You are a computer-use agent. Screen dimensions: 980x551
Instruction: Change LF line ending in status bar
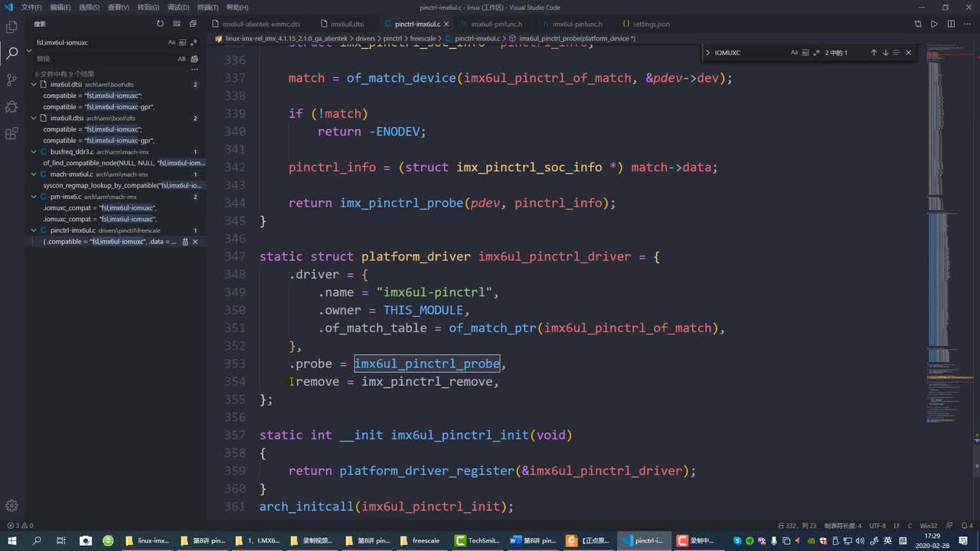(897, 526)
